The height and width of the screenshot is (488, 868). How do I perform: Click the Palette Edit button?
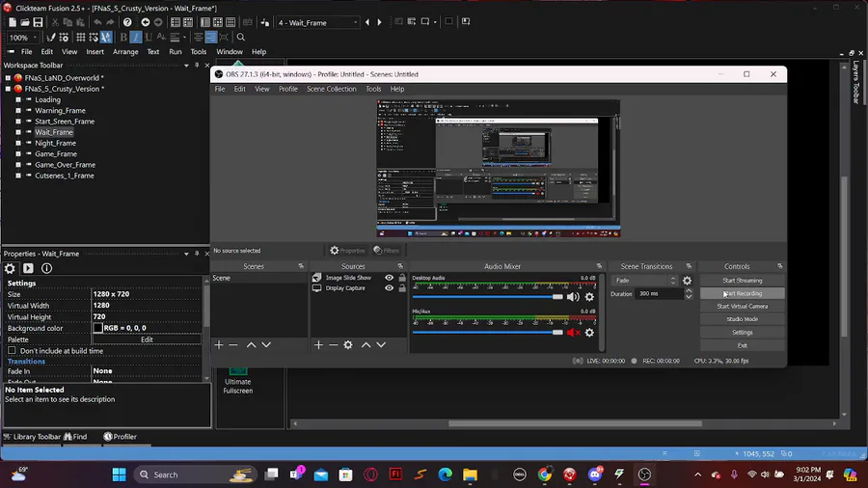147,339
